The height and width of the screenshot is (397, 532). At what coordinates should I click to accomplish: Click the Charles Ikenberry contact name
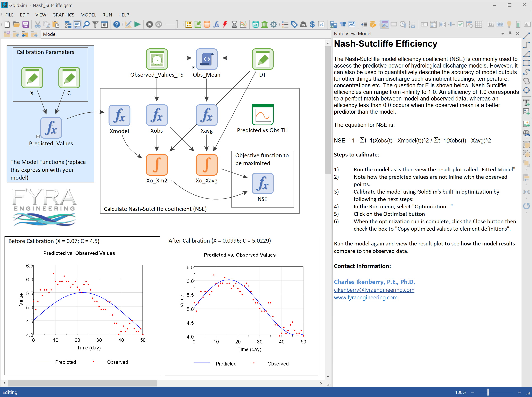click(x=374, y=282)
